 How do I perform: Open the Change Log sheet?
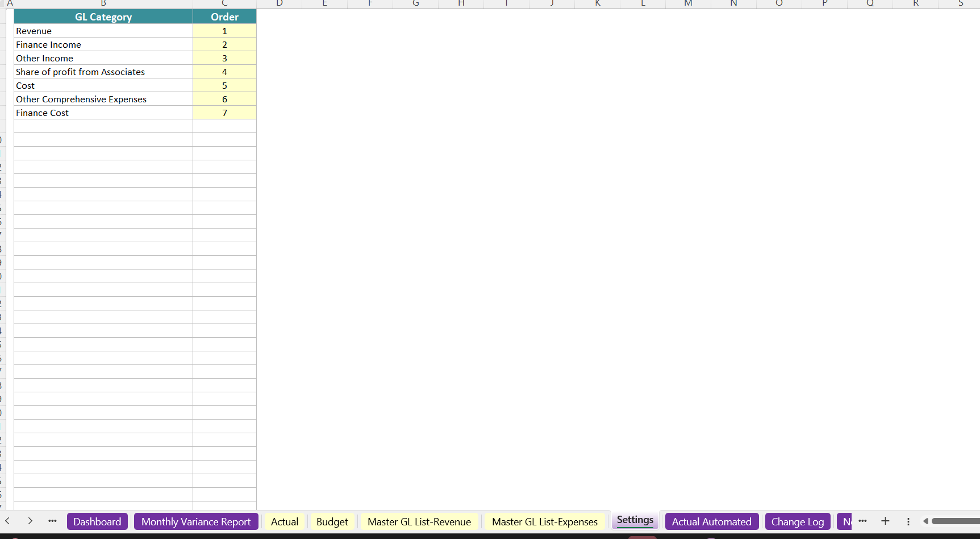coord(798,521)
